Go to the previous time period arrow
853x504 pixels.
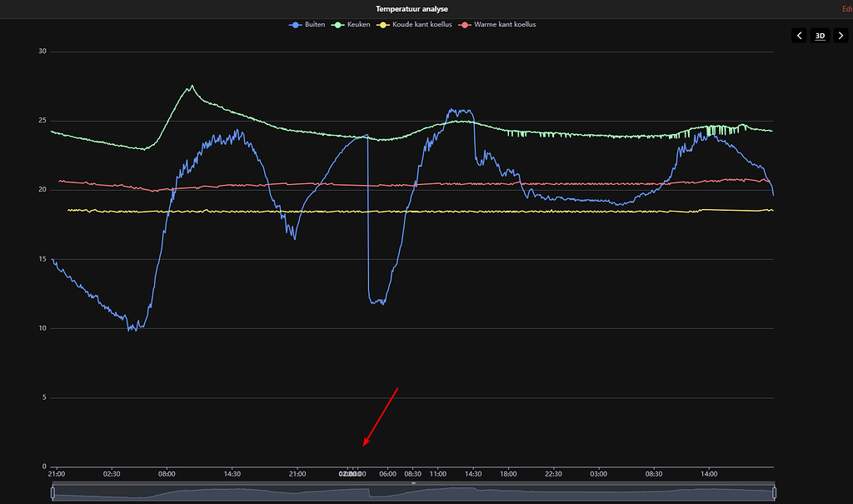click(800, 35)
